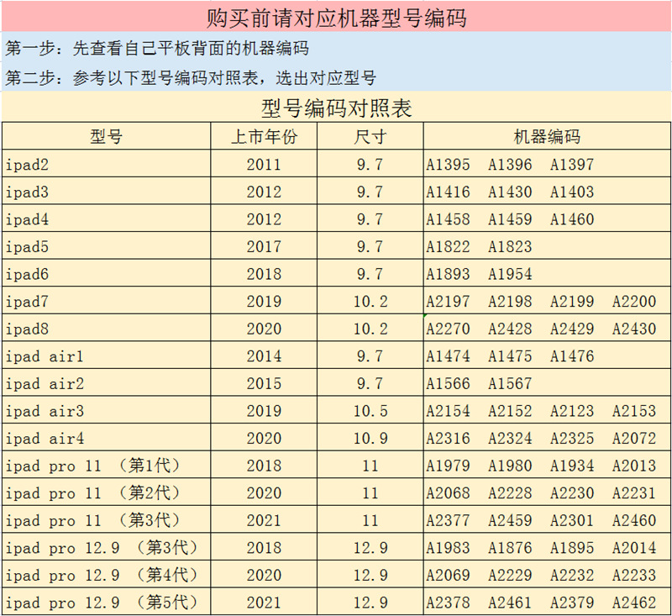Click machine code A1475

pyautogui.click(x=510, y=356)
